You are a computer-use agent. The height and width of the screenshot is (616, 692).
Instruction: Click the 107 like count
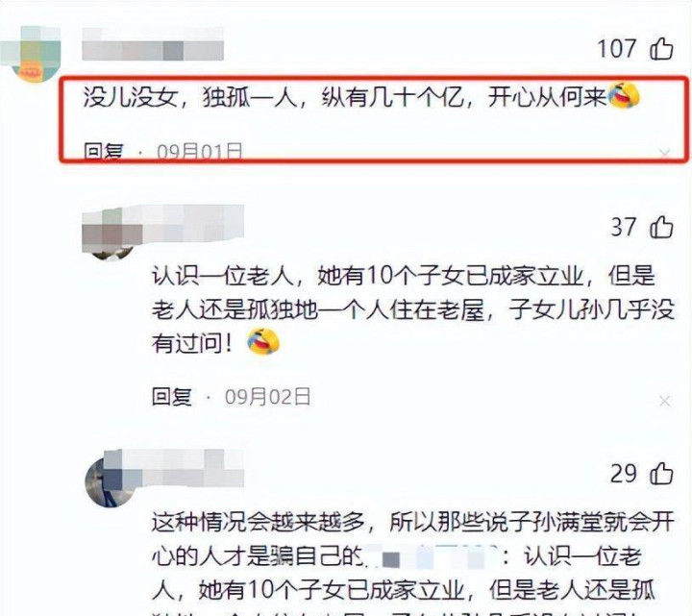pos(617,49)
